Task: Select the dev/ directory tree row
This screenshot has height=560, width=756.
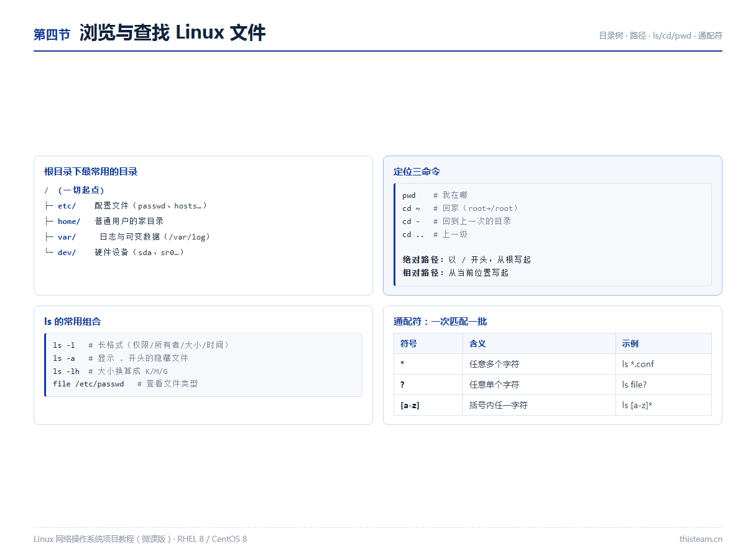Action: click(114, 252)
